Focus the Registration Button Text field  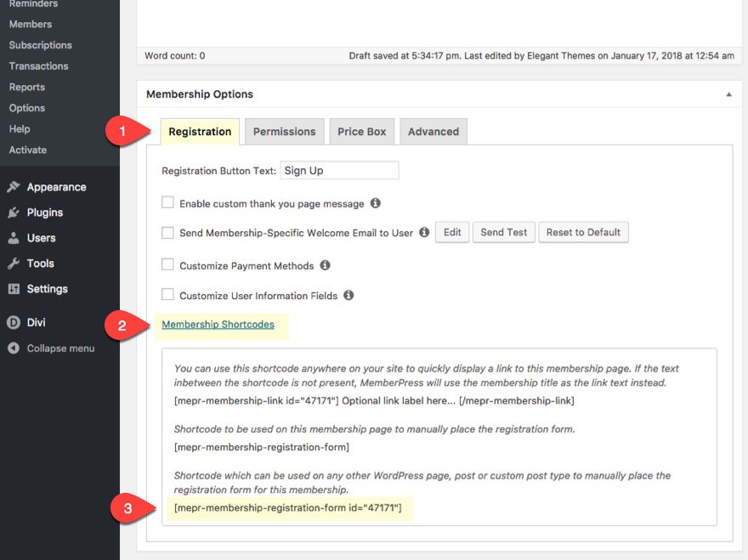point(339,170)
